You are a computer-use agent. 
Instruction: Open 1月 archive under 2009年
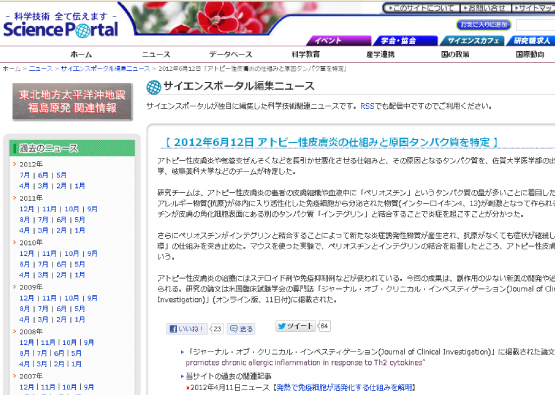click(x=80, y=320)
